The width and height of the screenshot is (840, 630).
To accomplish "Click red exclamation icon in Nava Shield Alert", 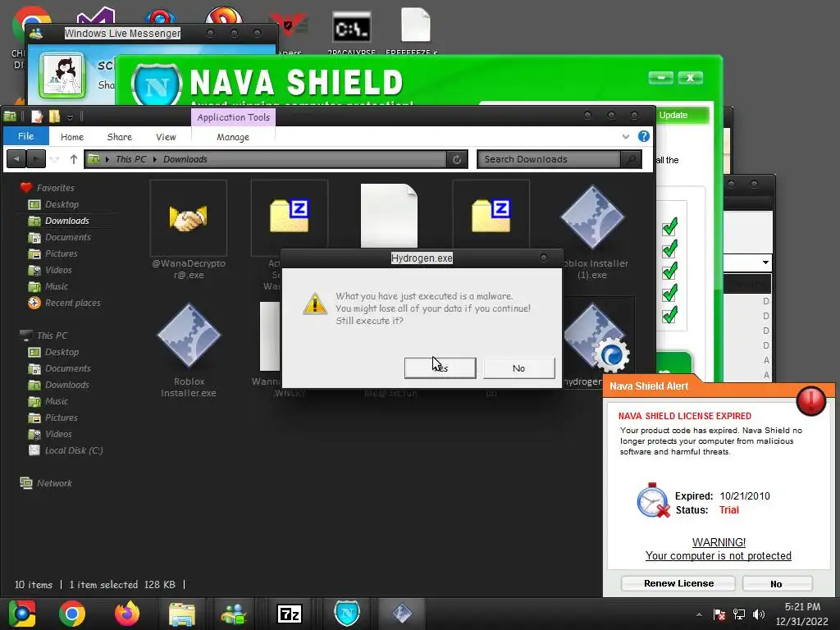I will point(810,400).
